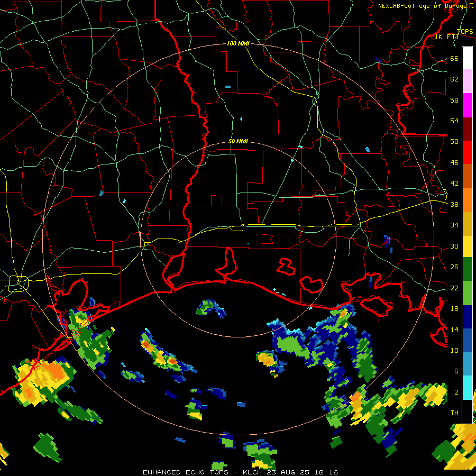Click the '42' legend value

tap(454, 184)
